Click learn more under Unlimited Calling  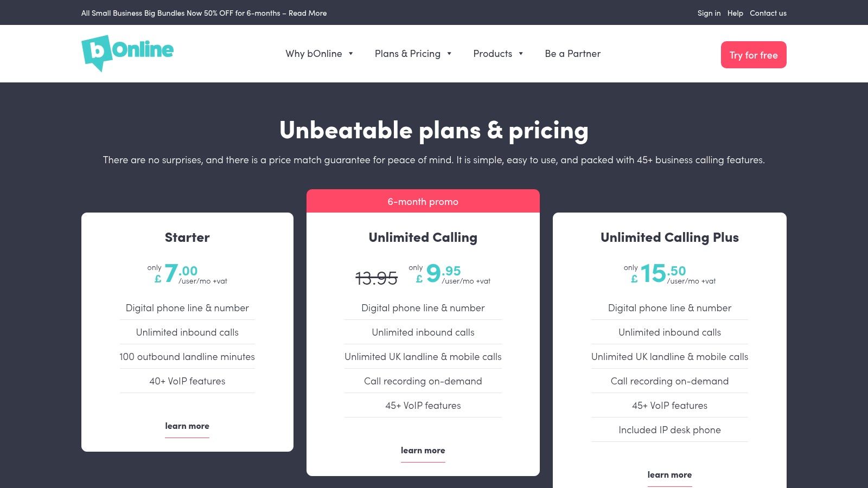coord(423,450)
